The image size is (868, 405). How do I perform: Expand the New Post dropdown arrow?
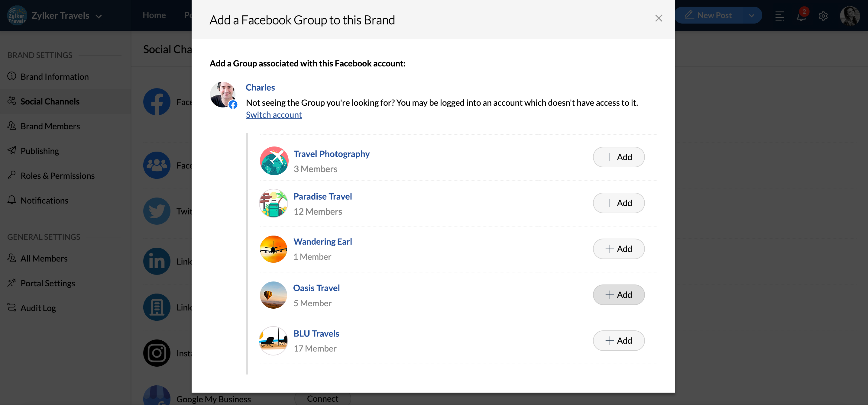coord(751,15)
